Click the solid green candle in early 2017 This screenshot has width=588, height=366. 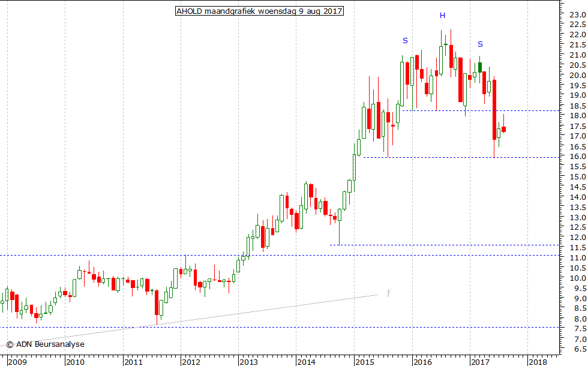tap(479, 67)
